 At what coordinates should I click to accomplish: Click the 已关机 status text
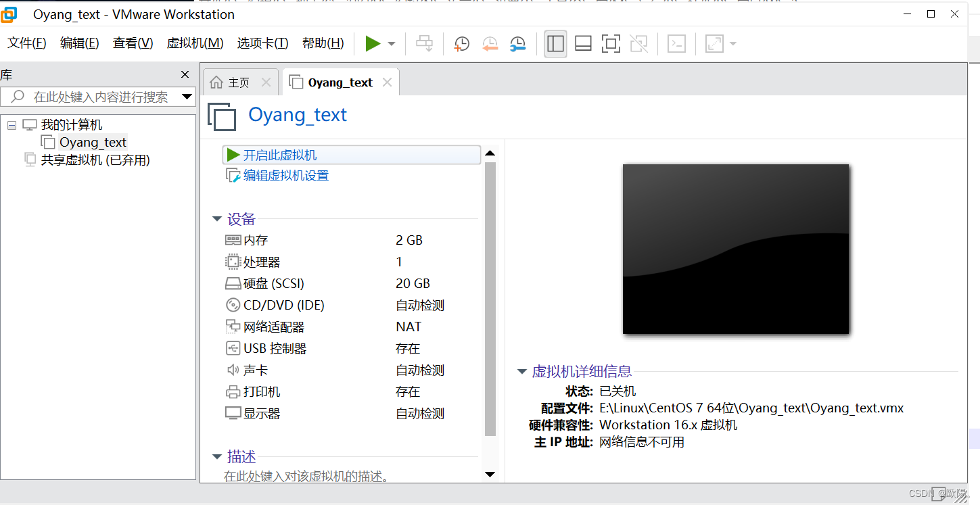(617, 391)
